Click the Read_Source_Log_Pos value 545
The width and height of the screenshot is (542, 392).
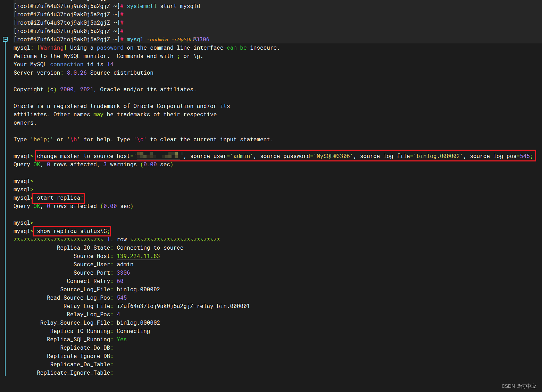pyautogui.click(x=122, y=298)
